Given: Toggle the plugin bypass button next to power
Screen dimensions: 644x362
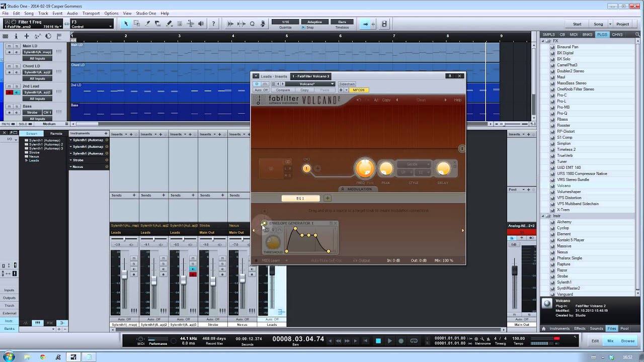Looking at the screenshot, I should coord(265,84).
